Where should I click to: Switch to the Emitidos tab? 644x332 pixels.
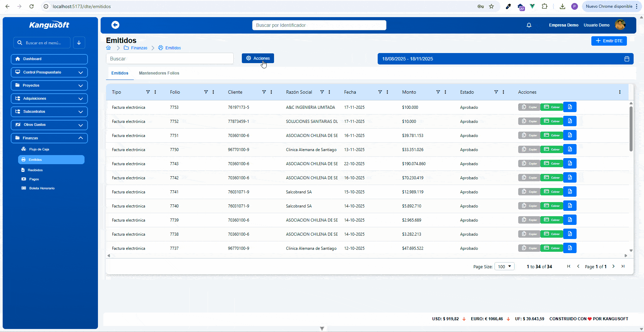tap(120, 73)
